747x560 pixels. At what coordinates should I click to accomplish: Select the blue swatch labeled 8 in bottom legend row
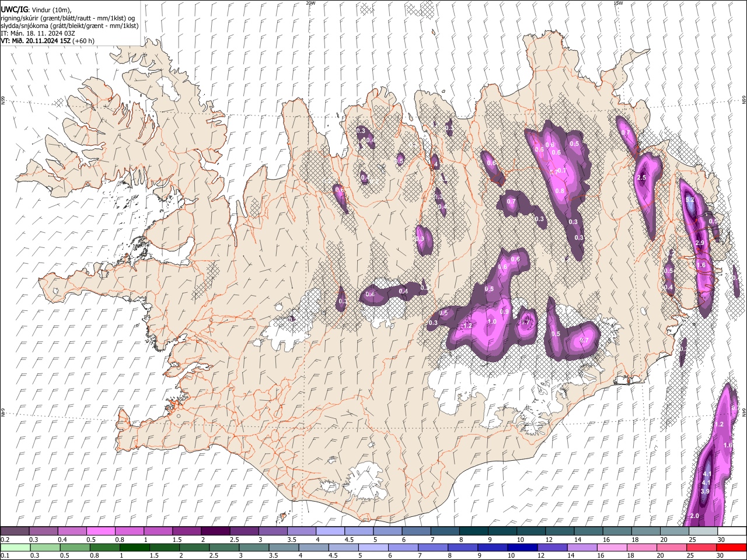click(463, 547)
